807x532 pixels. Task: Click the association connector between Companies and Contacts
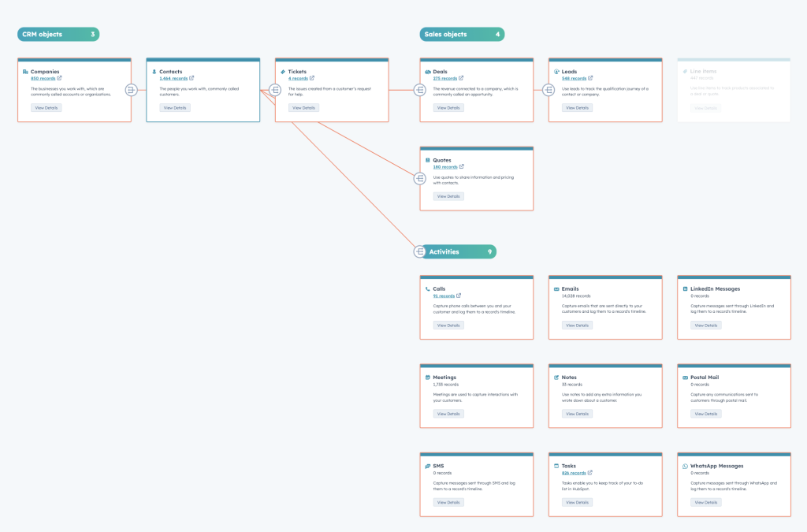(x=132, y=90)
